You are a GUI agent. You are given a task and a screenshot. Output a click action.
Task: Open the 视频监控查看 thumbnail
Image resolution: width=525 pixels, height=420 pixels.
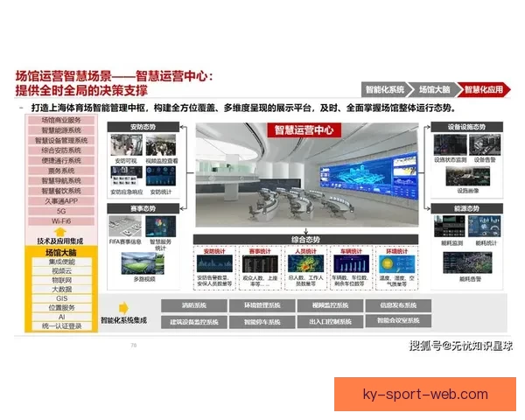point(161,145)
